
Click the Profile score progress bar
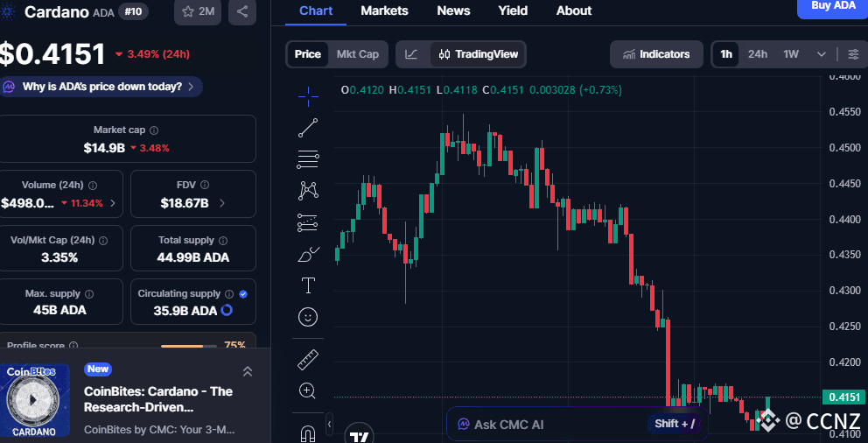tap(189, 346)
